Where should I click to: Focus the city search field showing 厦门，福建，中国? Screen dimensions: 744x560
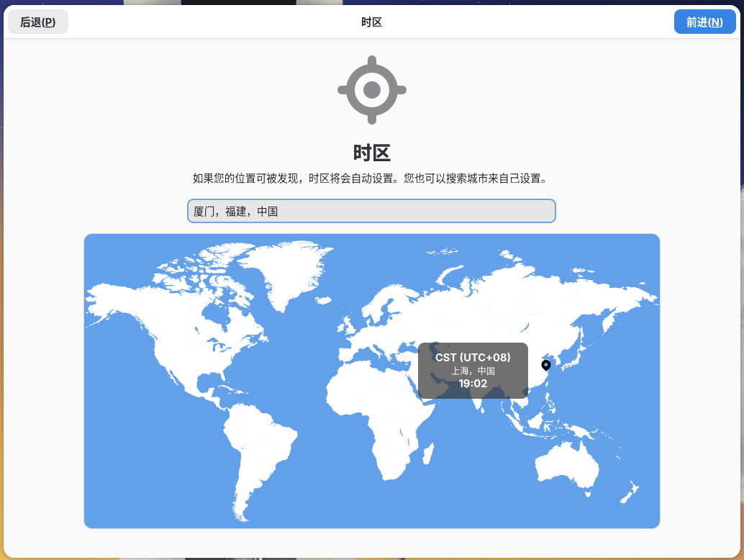tap(371, 212)
